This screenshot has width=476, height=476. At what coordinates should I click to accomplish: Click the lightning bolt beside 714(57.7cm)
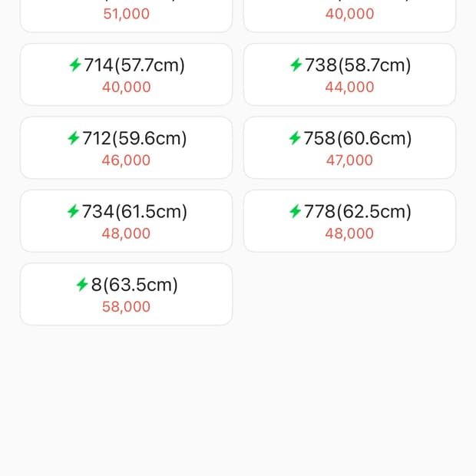pos(74,65)
